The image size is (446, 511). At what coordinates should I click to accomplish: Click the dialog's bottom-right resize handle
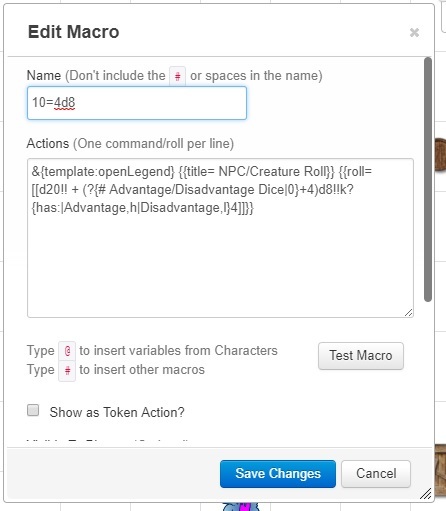[426, 494]
